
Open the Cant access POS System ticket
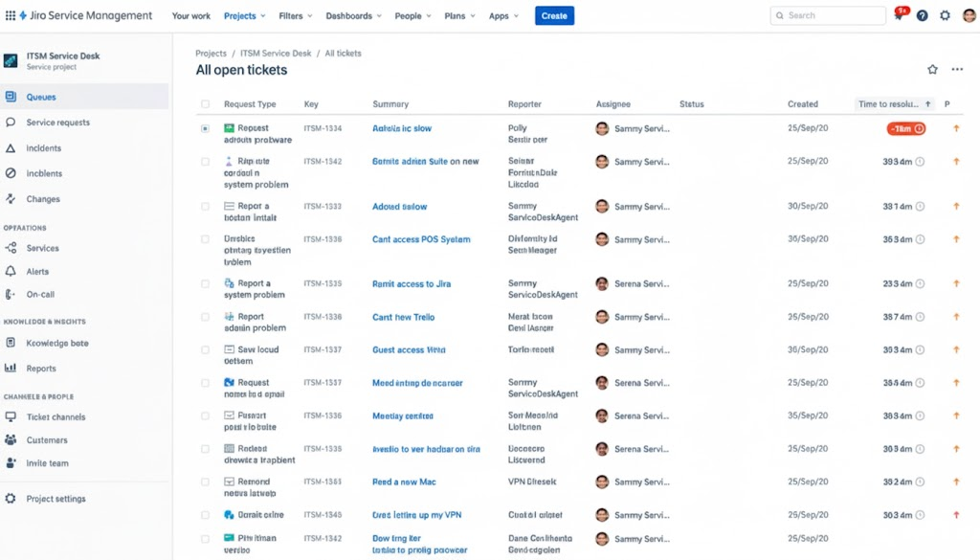[x=421, y=239]
